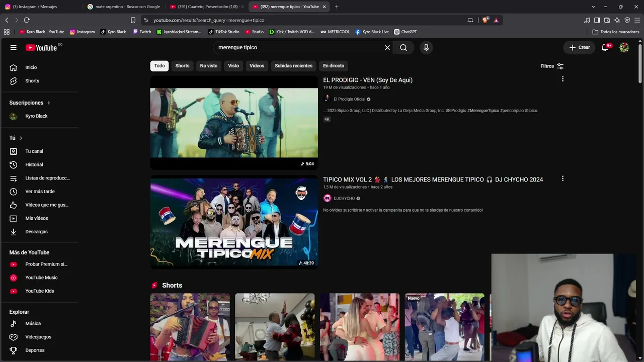
Task: Start voice search with microphone icon
Action: click(x=426, y=47)
